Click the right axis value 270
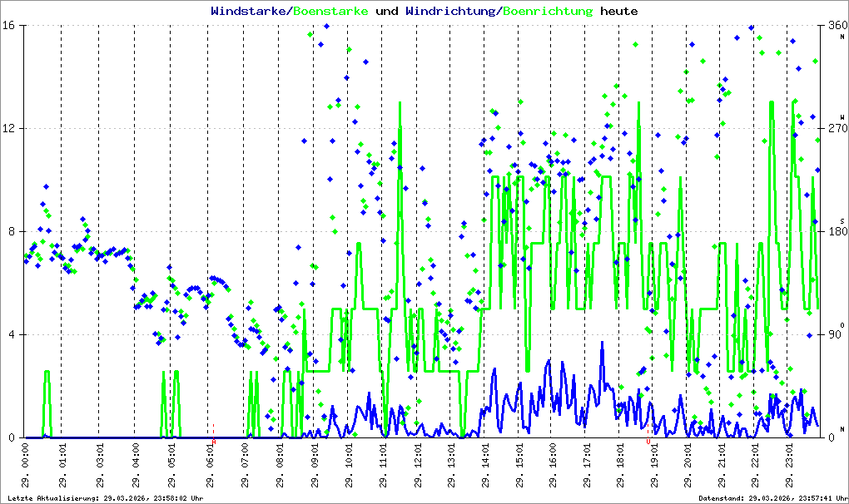Screen dimensions: 849x504 836,129
